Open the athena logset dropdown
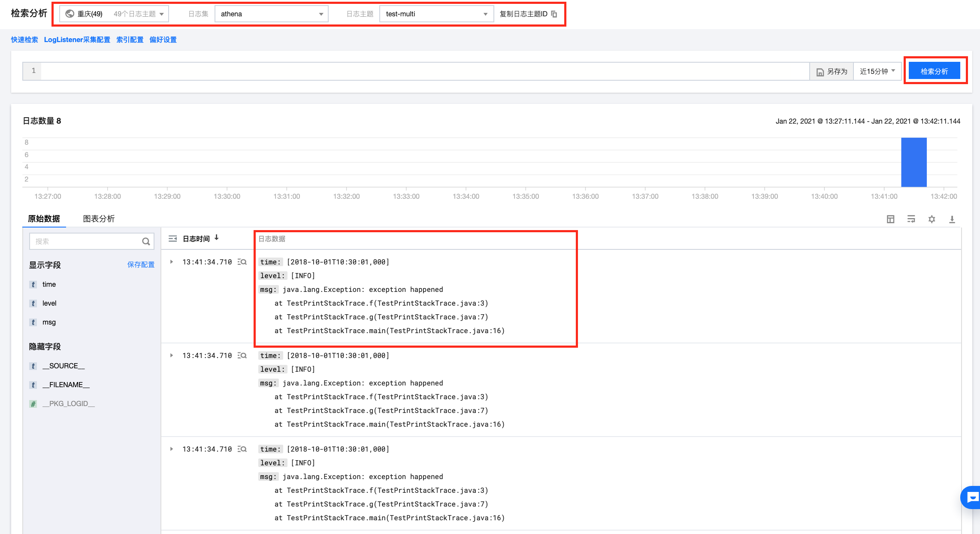 click(x=271, y=14)
